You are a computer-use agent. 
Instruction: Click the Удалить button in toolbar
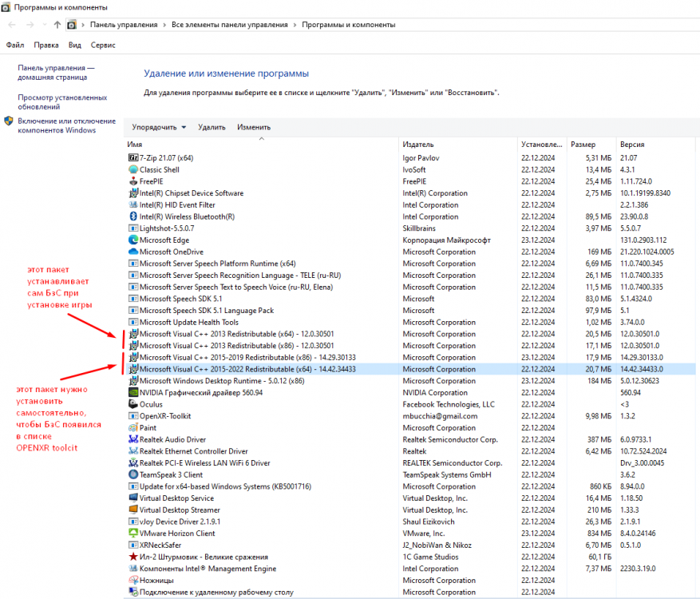(212, 127)
